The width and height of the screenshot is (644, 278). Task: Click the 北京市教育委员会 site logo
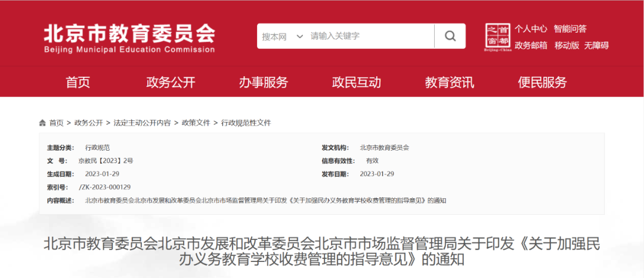tap(129, 38)
